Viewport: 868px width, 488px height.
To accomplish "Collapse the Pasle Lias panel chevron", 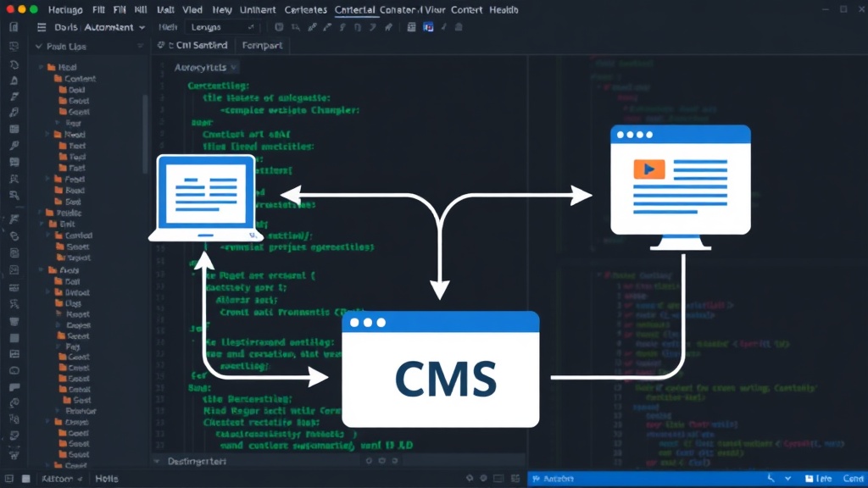I will [x=38, y=47].
